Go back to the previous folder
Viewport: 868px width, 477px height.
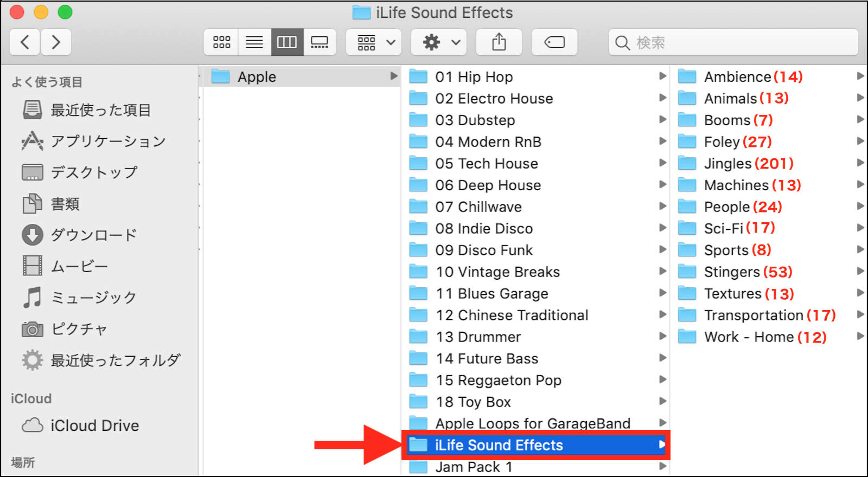pos(25,42)
